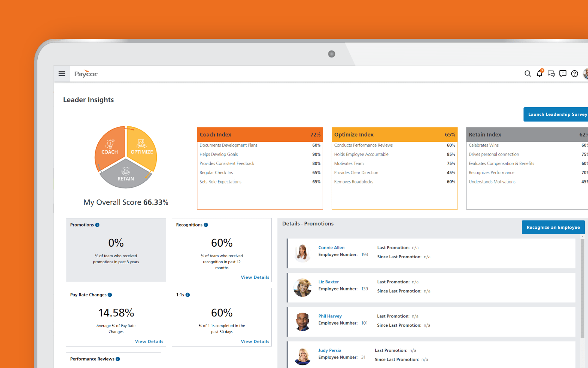Open the chat messages icon

pos(551,73)
